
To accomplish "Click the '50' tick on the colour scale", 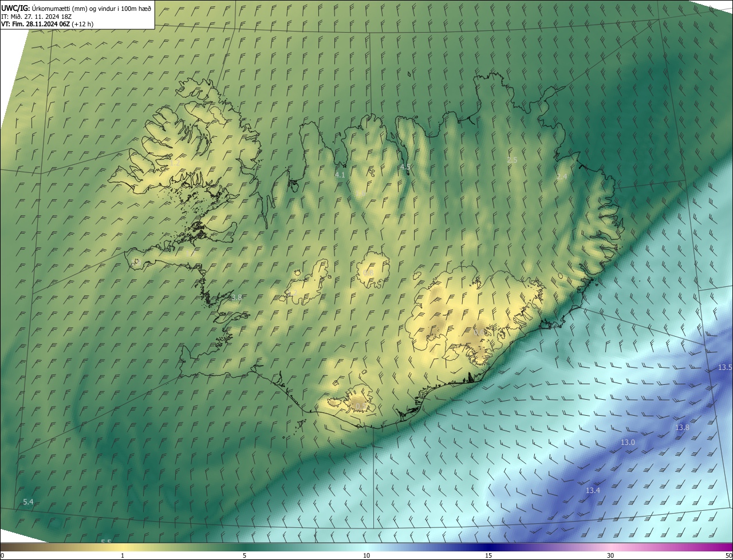I will pos(728,555).
